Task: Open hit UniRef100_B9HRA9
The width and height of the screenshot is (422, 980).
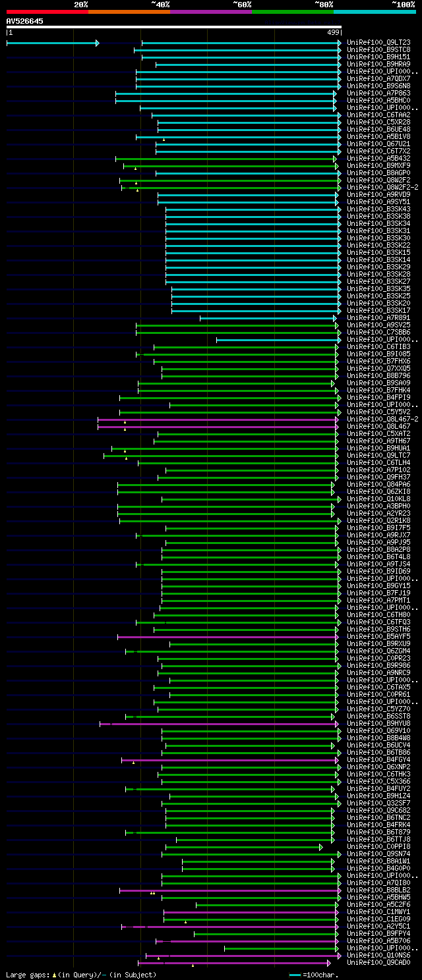Action: tap(378, 65)
